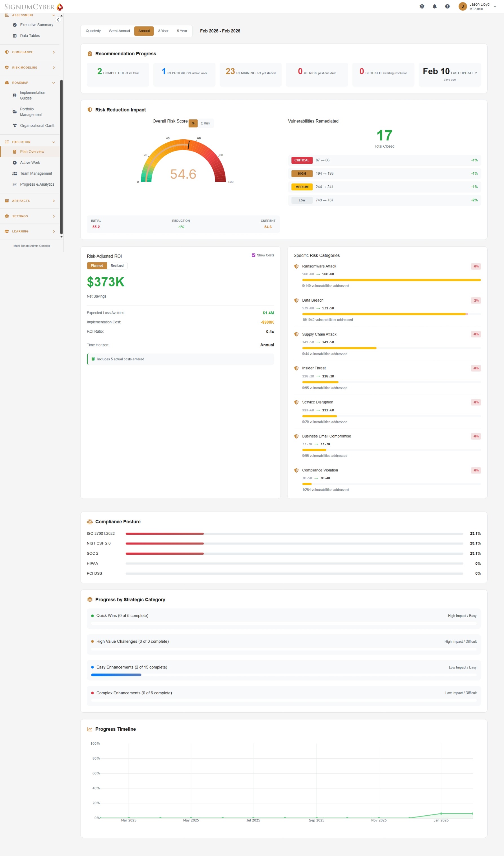Select the 5 Year tab
Screen dimensions: 504x856
point(182,31)
